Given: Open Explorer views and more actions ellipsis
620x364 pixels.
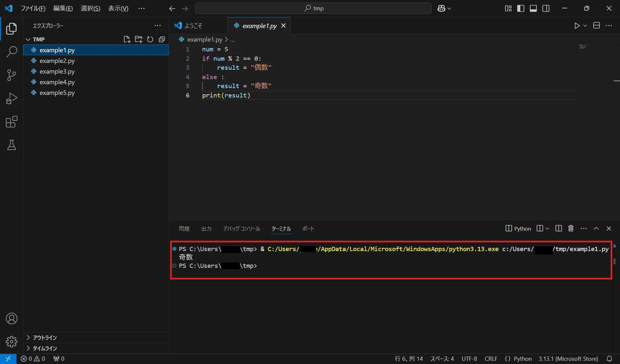Looking at the screenshot, I should click(x=158, y=25).
